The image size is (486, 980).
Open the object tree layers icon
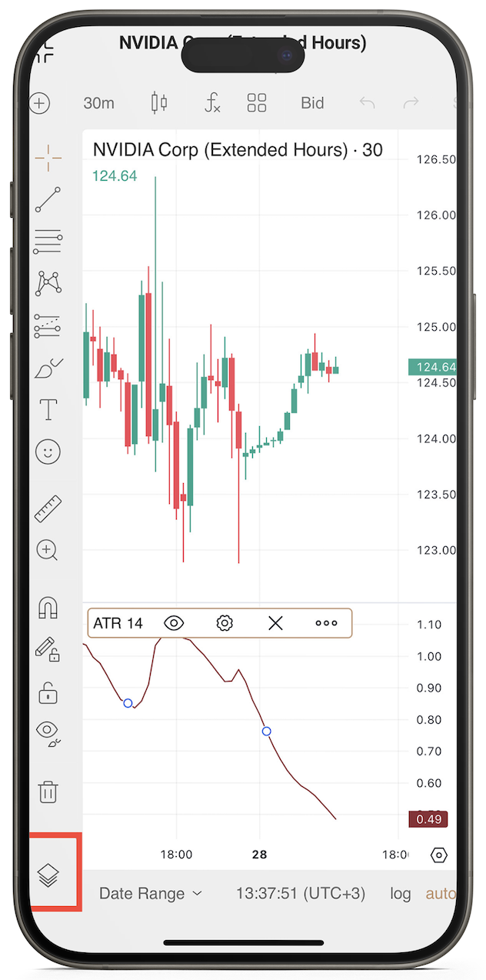pos(48,875)
